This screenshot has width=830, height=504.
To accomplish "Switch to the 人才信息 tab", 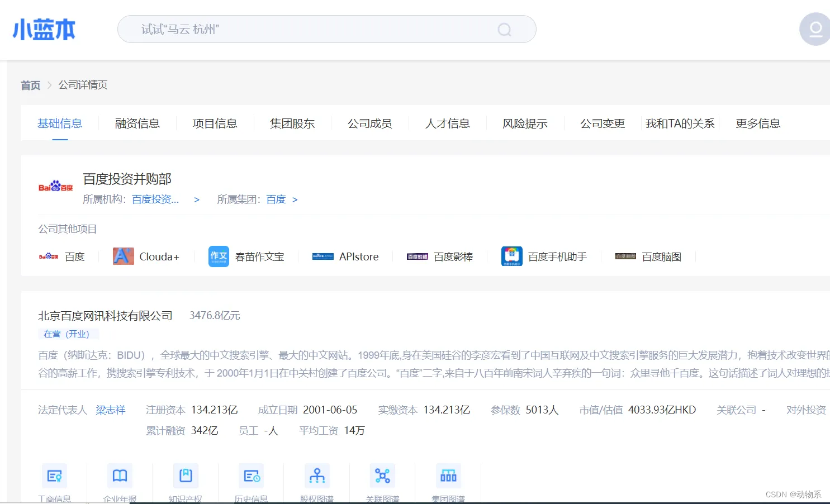I will click(x=448, y=123).
